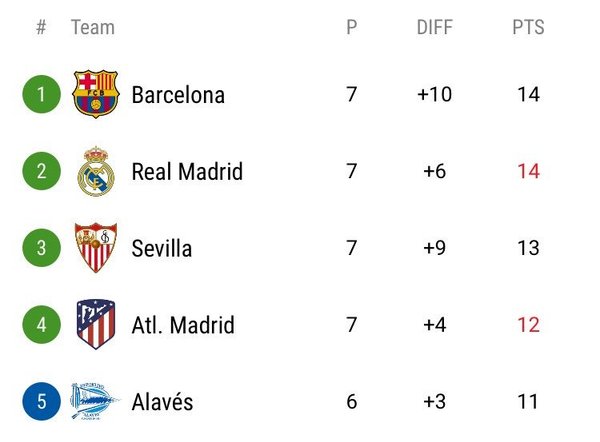Click the P matches played header
This screenshot has width=600, height=442.
click(x=352, y=28)
